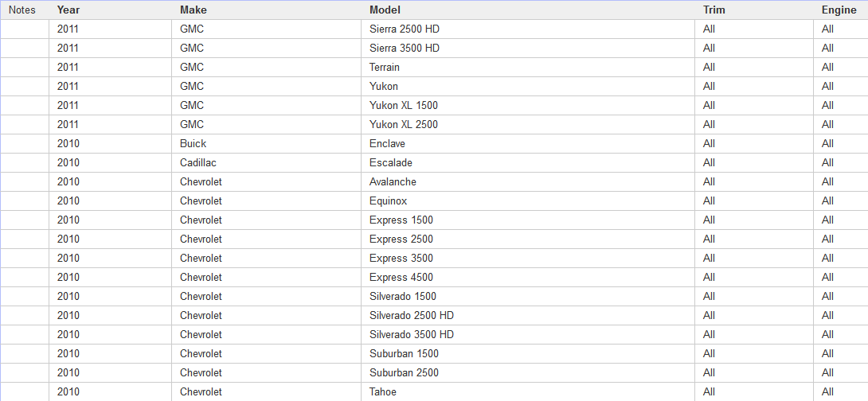Click the Engine column header
The width and height of the screenshot is (868, 401).
[x=839, y=10]
